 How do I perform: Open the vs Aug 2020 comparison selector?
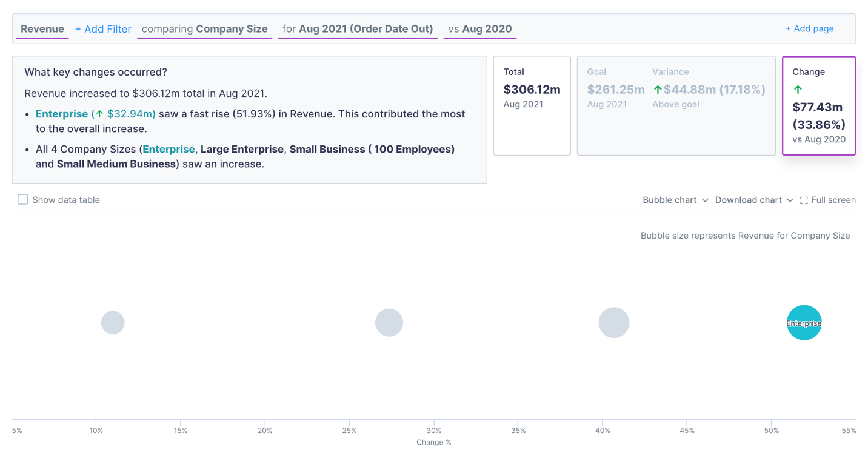pyautogui.click(x=479, y=28)
